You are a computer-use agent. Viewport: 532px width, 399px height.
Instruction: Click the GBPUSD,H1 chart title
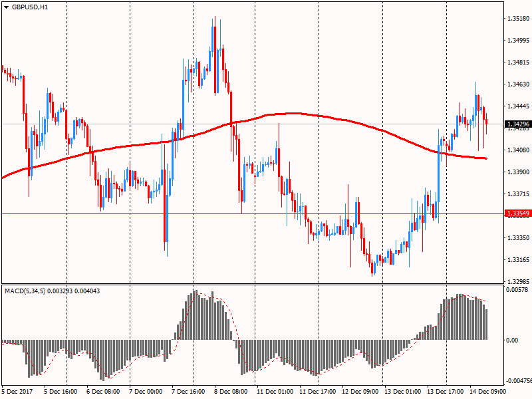click(30, 7)
